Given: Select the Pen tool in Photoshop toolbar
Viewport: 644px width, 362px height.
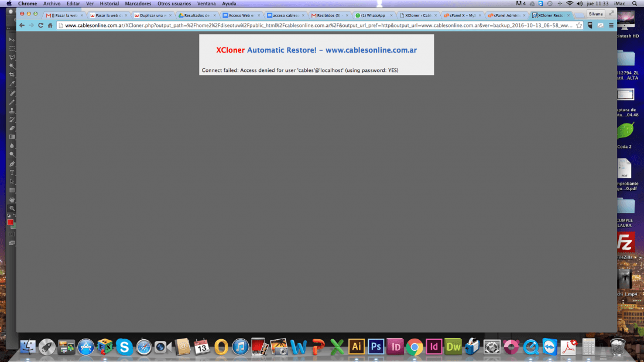Looking at the screenshot, I should pyautogui.click(x=12, y=164).
